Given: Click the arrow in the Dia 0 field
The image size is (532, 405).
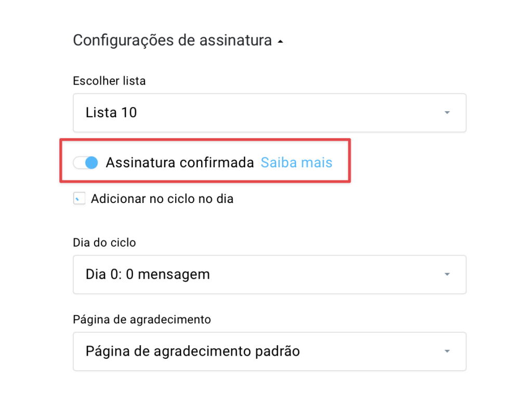Looking at the screenshot, I should [x=447, y=274].
